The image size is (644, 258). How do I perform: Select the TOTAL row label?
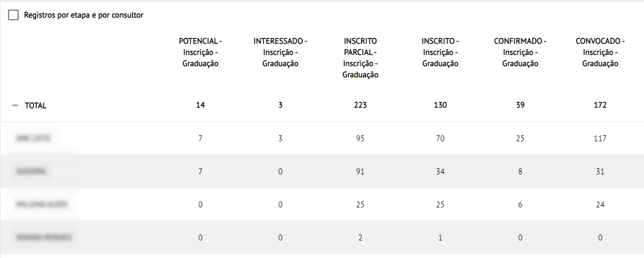(x=36, y=106)
